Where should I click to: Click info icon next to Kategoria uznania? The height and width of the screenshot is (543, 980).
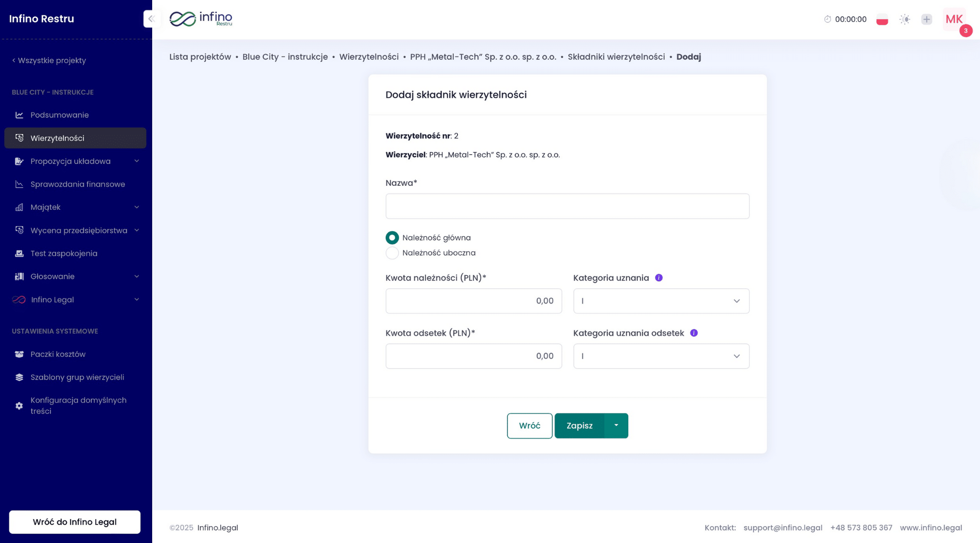tap(658, 278)
